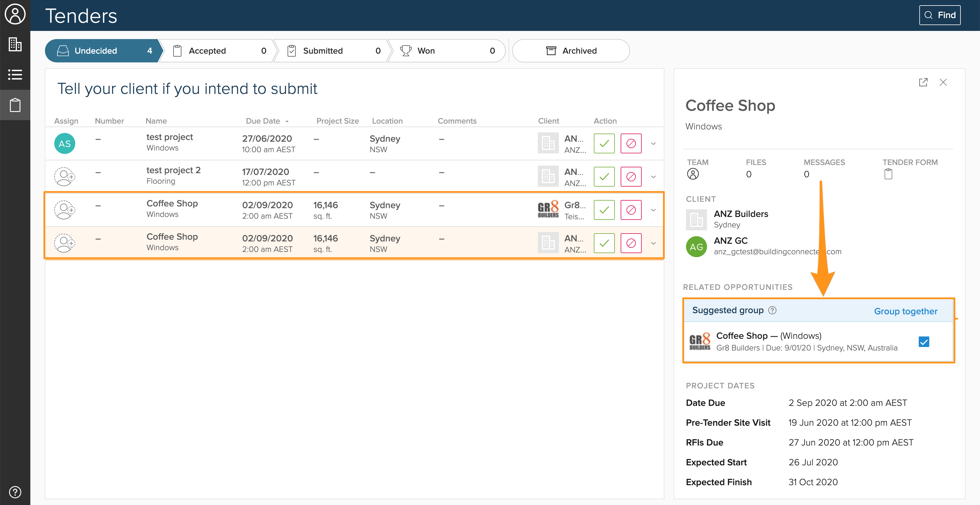This screenshot has height=505, width=980.
Task: Open Coffee Shop in a new window
Action: click(x=923, y=82)
